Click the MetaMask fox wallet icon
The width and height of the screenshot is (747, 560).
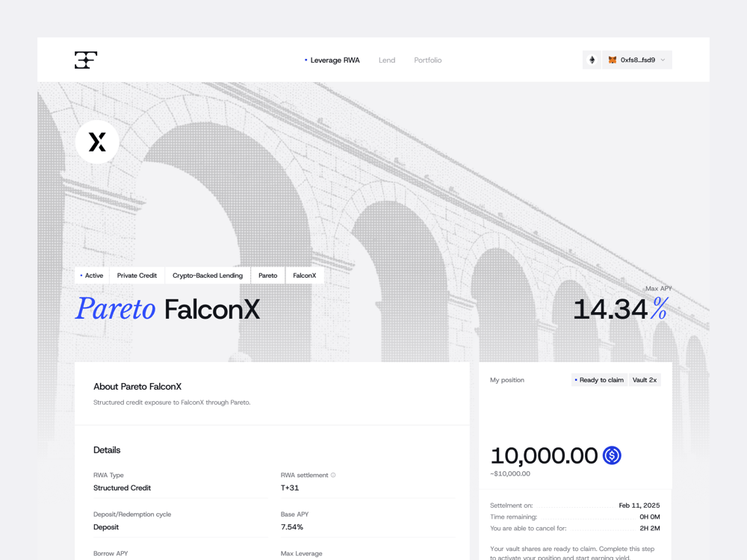613,60
